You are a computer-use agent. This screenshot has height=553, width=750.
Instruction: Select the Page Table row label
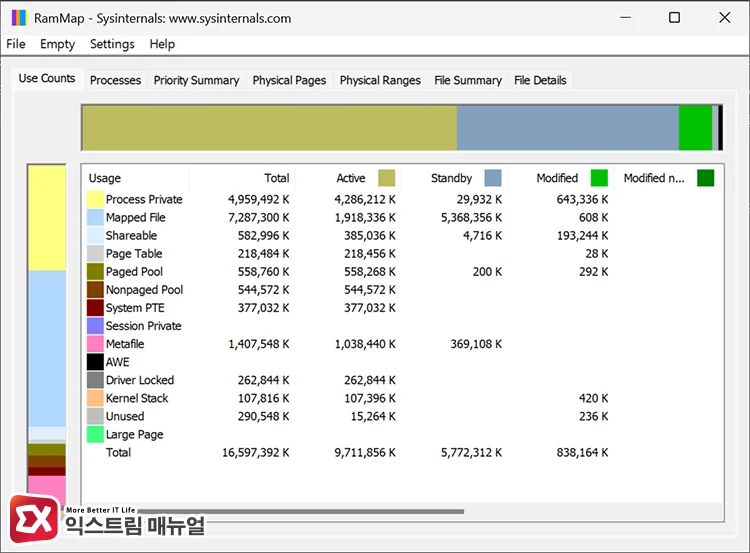coord(134,254)
